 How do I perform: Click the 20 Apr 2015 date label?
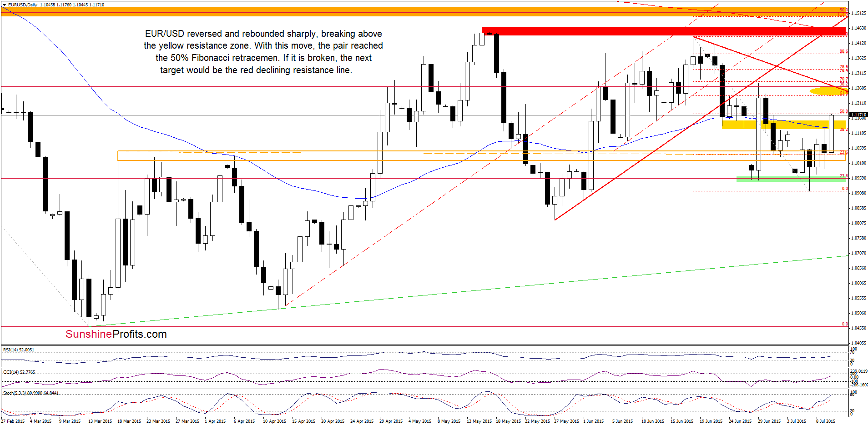tap(333, 421)
